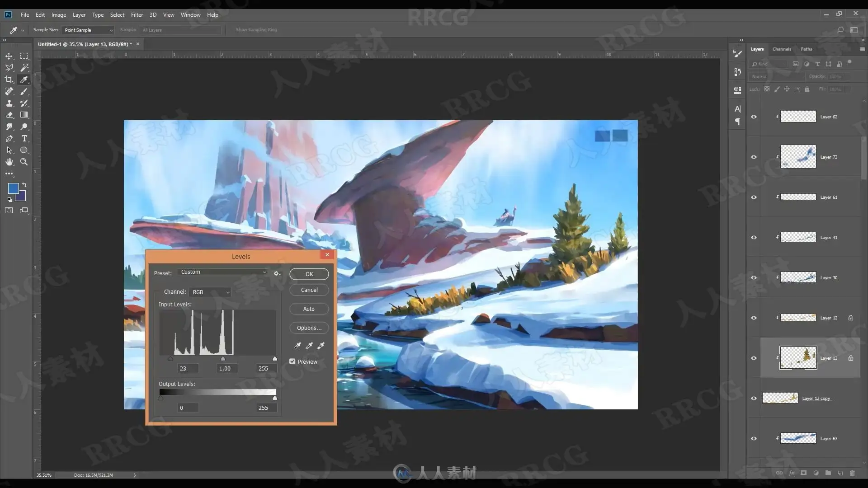
Task: Select the Ellipse shape tool
Action: [x=24, y=150]
